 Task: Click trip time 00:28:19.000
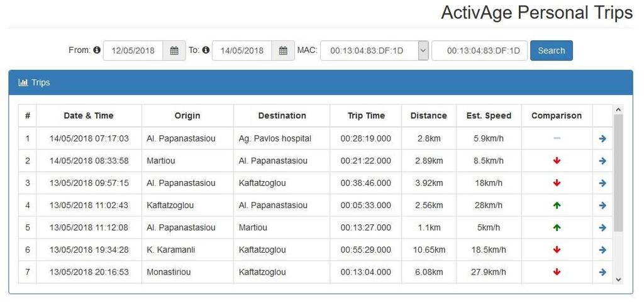click(365, 139)
